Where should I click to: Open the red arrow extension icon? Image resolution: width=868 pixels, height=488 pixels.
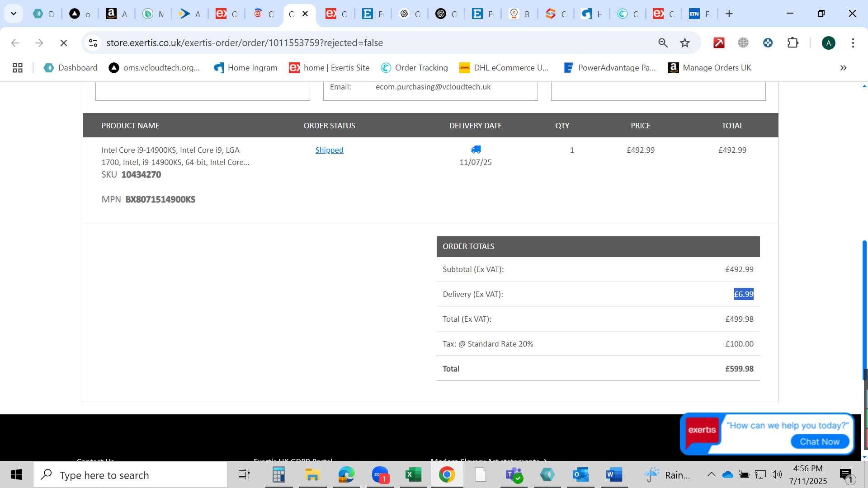719,43
